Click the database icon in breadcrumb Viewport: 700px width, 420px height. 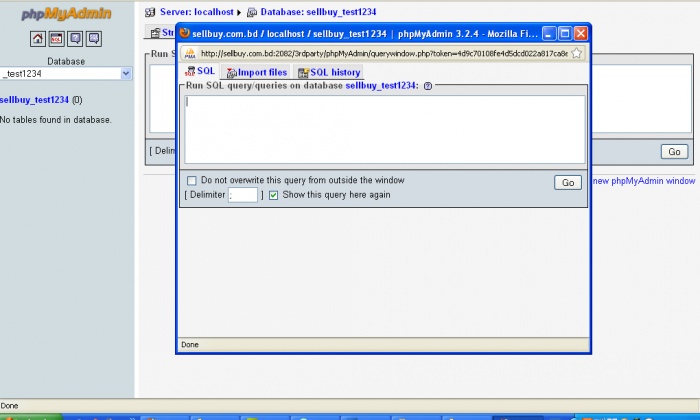click(252, 12)
